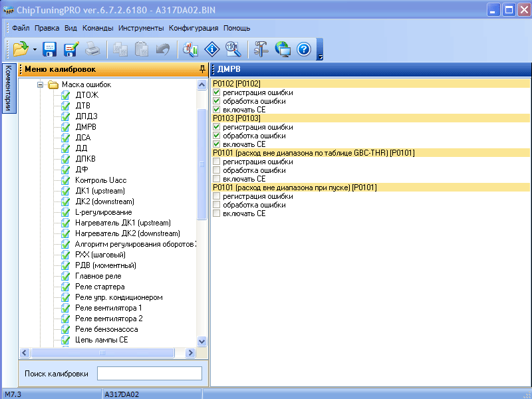Click the blue question mark help icon
532x399 pixels.
[304, 49]
